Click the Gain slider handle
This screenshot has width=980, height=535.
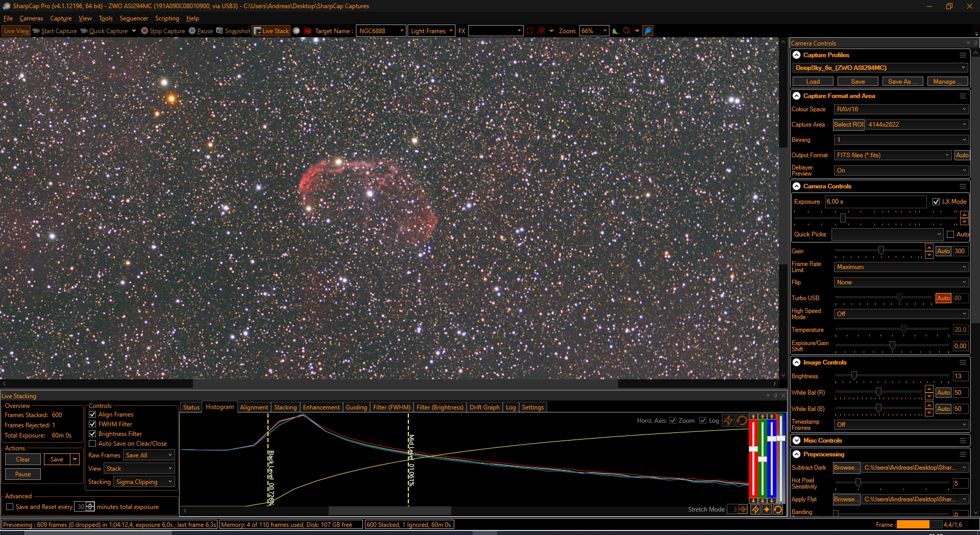click(x=881, y=251)
